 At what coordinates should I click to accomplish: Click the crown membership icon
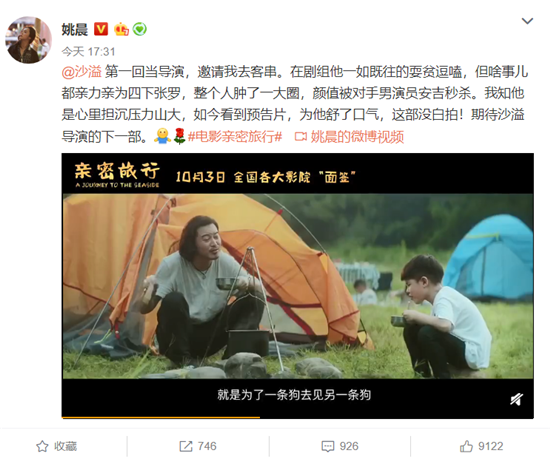click(x=121, y=29)
